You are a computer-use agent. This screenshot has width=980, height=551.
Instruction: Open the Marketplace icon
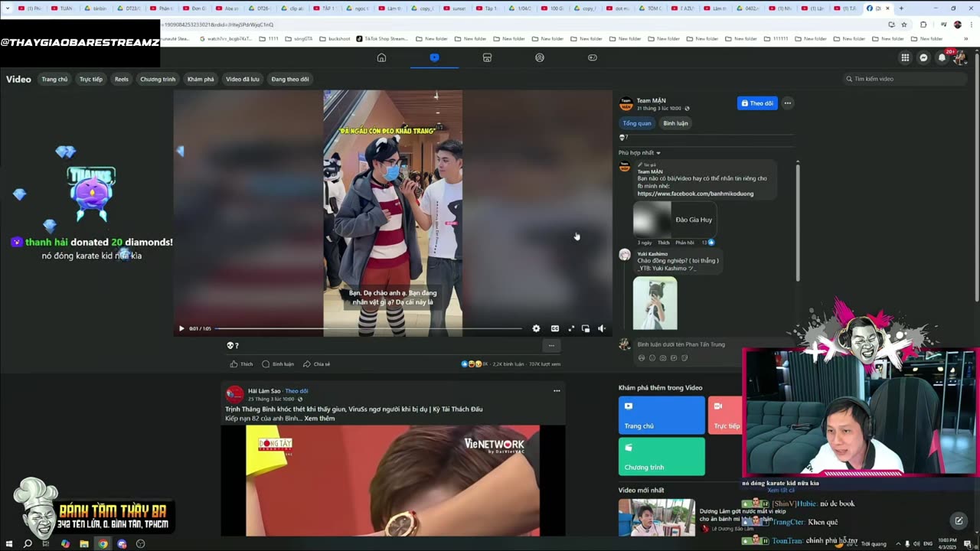(487, 57)
